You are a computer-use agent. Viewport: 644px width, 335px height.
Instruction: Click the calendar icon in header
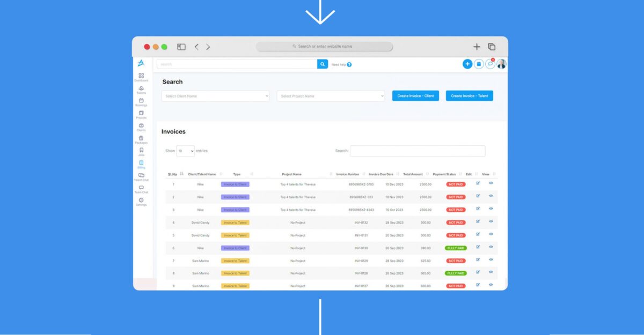[479, 64]
